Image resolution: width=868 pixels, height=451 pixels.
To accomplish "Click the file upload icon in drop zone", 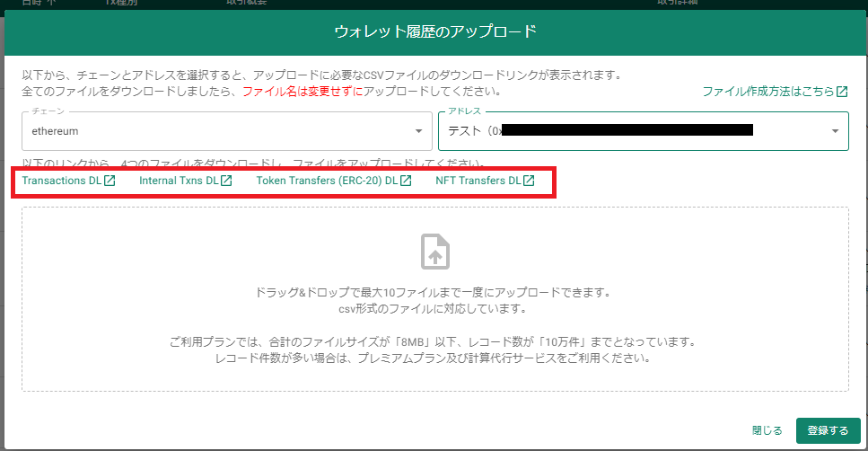I will [435, 252].
